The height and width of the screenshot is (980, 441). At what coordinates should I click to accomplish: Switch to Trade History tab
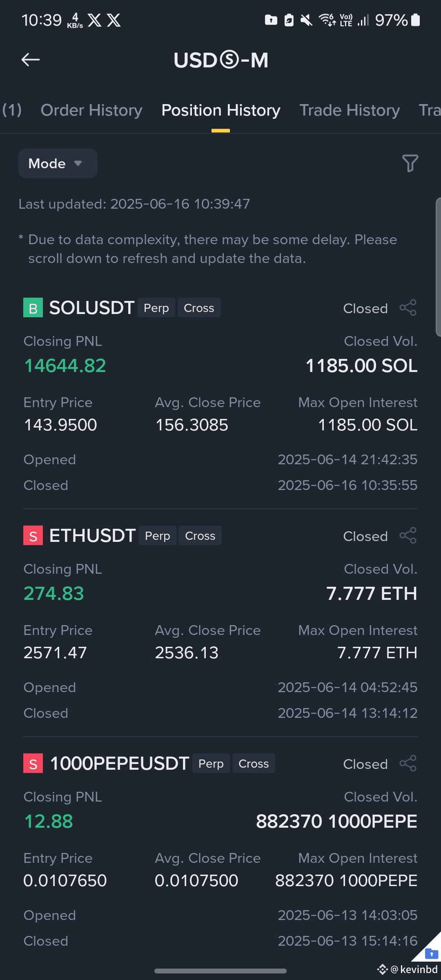point(350,110)
